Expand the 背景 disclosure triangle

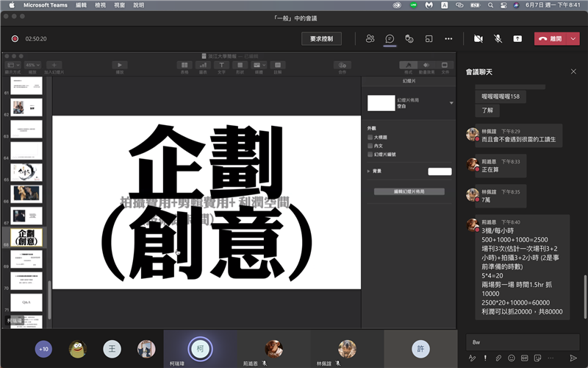click(369, 171)
